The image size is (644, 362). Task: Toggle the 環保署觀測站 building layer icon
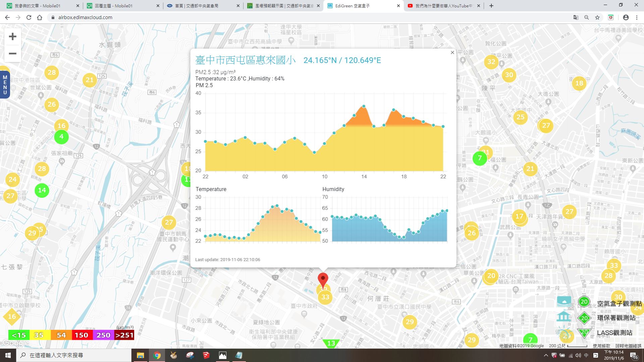[564, 317]
